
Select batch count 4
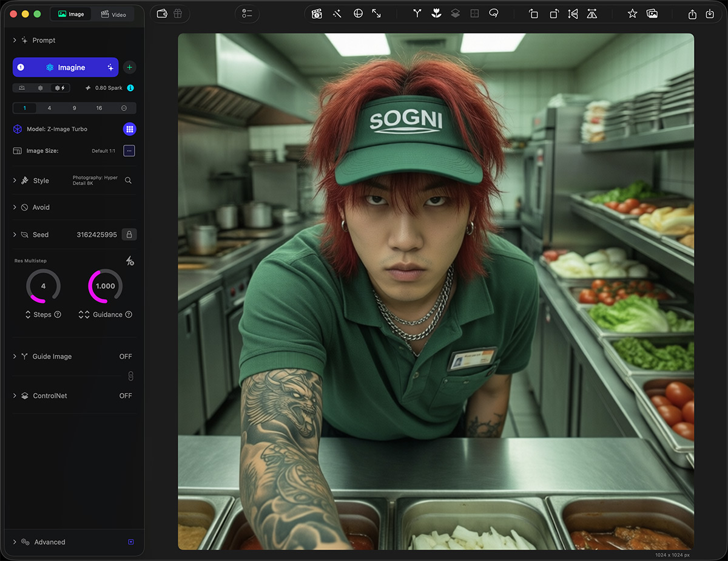49,108
